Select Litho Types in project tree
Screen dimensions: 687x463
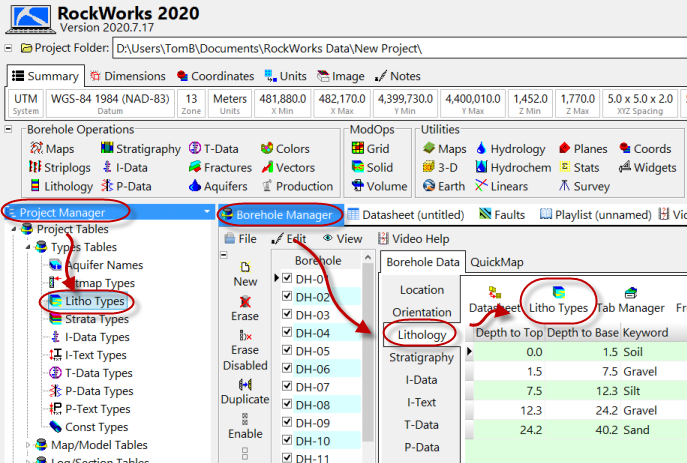[x=95, y=301]
